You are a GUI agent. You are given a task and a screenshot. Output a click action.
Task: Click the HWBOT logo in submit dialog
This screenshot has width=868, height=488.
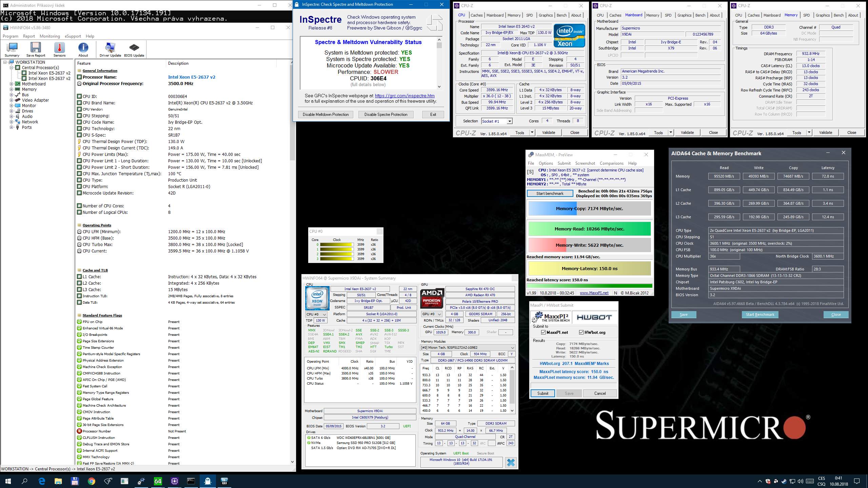(x=594, y=317)
